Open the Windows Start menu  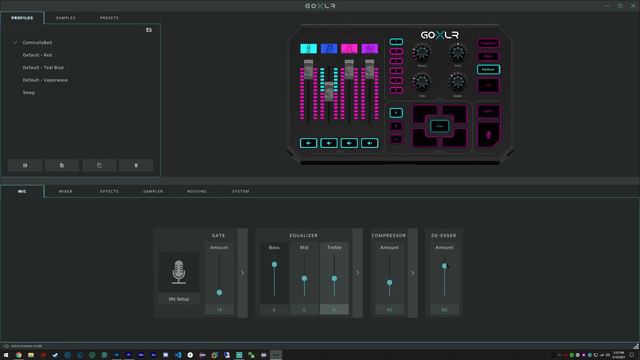click(x=6, y=355)
